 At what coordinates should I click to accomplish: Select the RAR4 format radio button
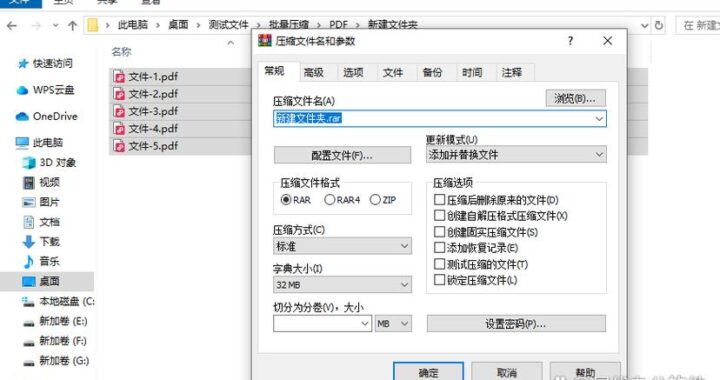(x=330, y=200)
